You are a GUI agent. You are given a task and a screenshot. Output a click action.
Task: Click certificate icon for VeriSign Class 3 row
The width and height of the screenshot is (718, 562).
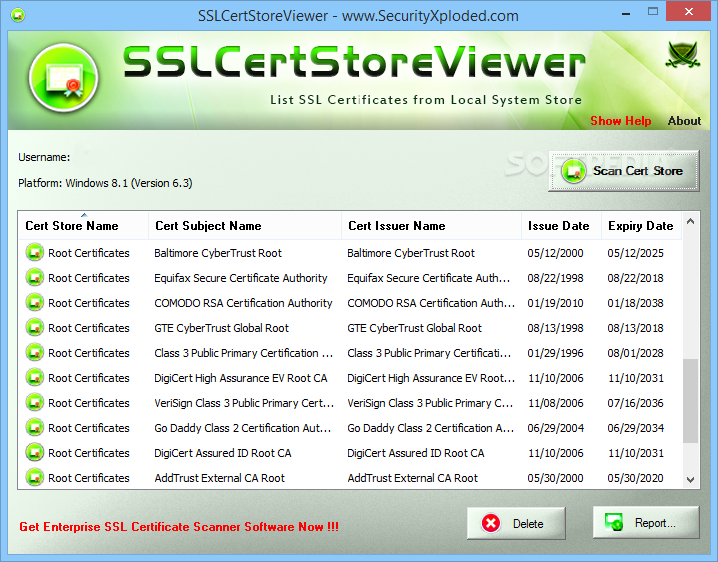click(x=34, y=403)
